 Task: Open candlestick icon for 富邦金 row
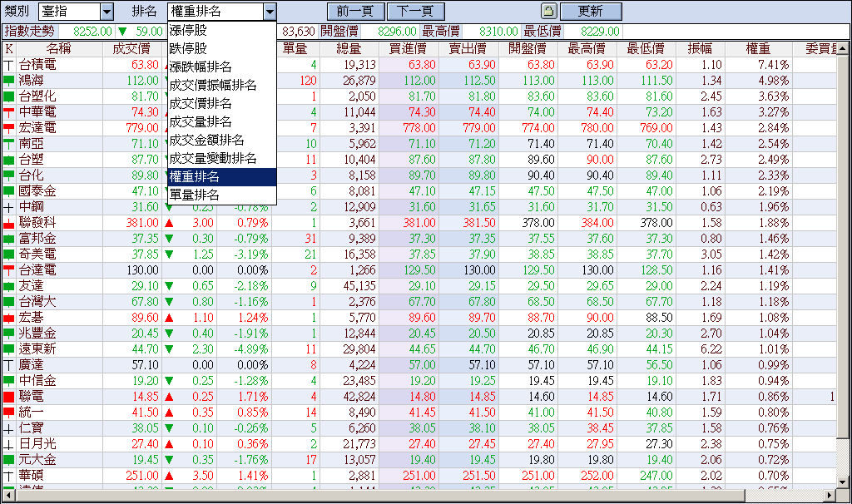click(8, 239)
